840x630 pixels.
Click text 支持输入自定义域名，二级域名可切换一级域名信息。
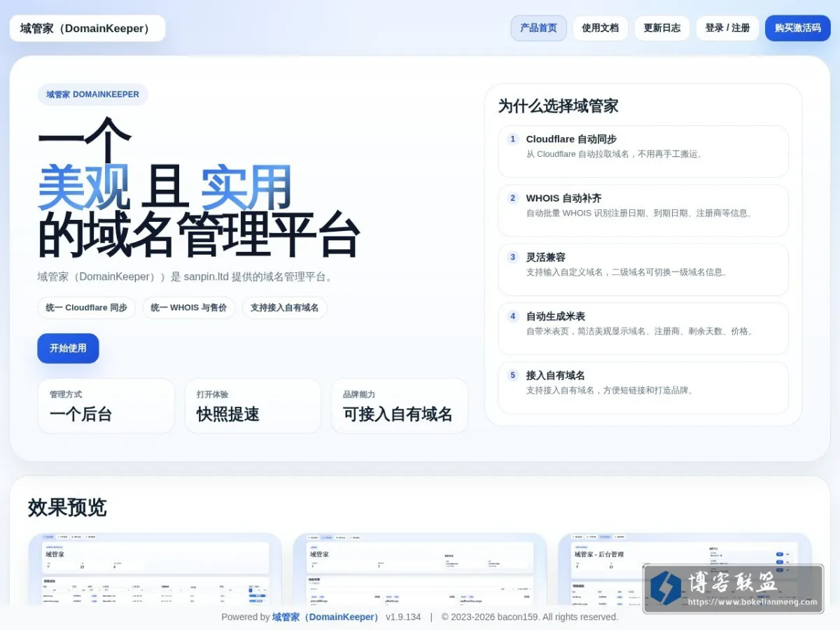(629, 272)
